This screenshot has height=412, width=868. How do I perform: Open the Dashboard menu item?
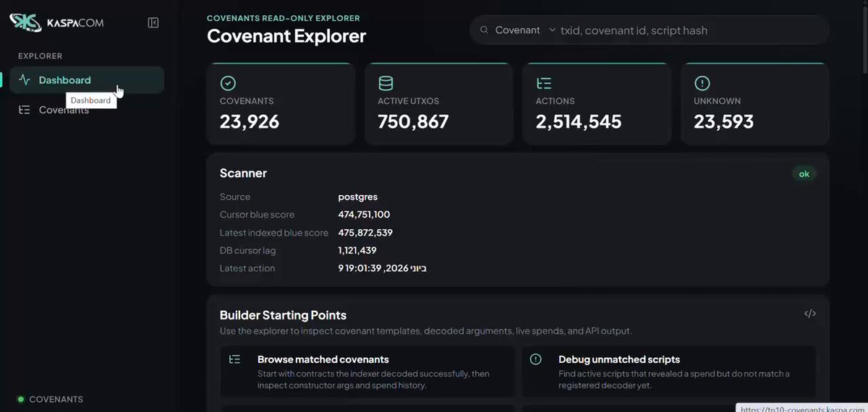pyautogui.click(x=88, y=80)
